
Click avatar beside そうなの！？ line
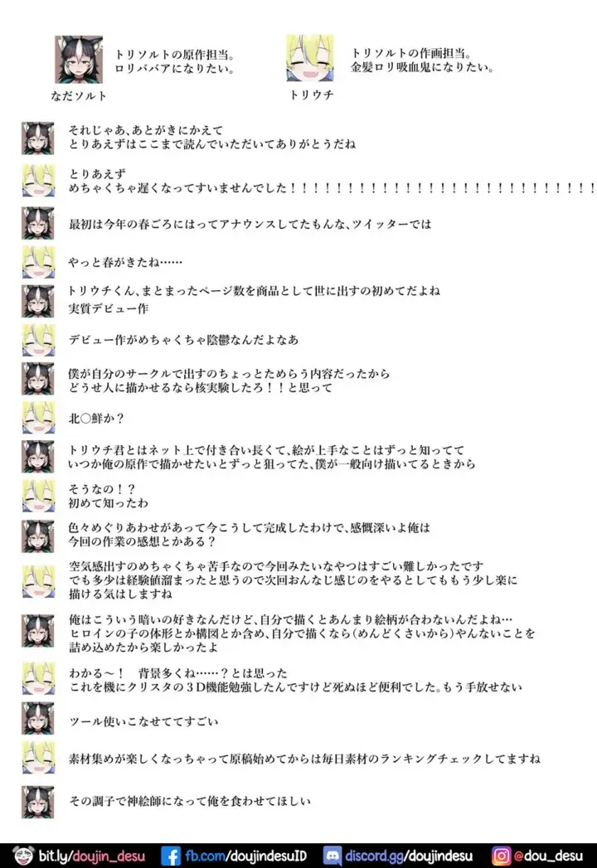coord(38,496)
